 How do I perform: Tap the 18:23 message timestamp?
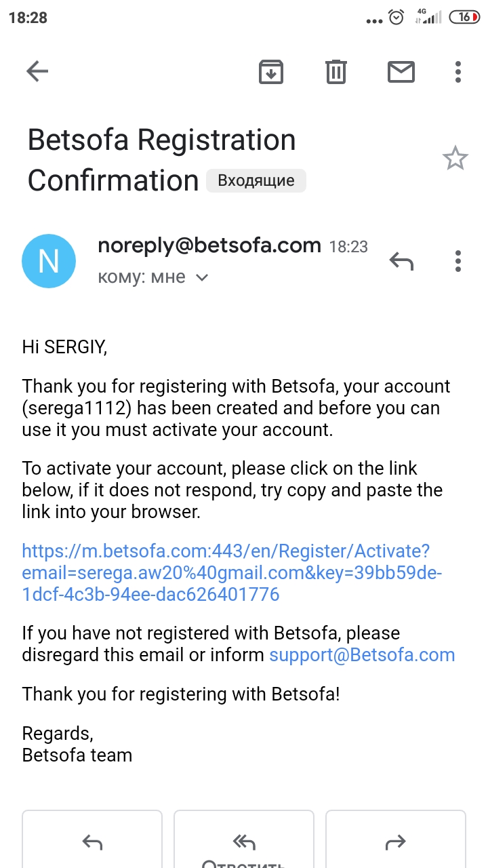coord(348,247)
